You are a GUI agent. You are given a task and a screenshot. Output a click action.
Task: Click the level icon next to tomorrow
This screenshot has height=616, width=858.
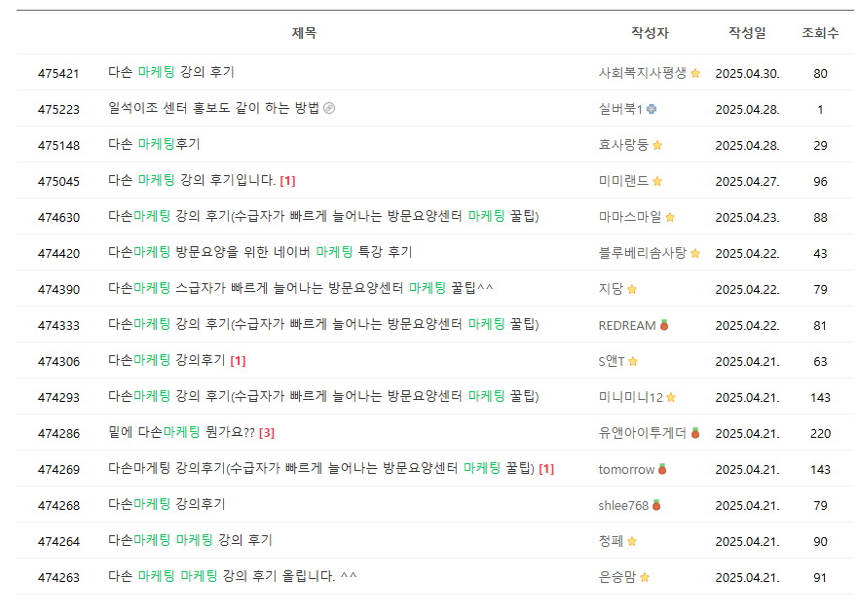click(x=662, y=469)
